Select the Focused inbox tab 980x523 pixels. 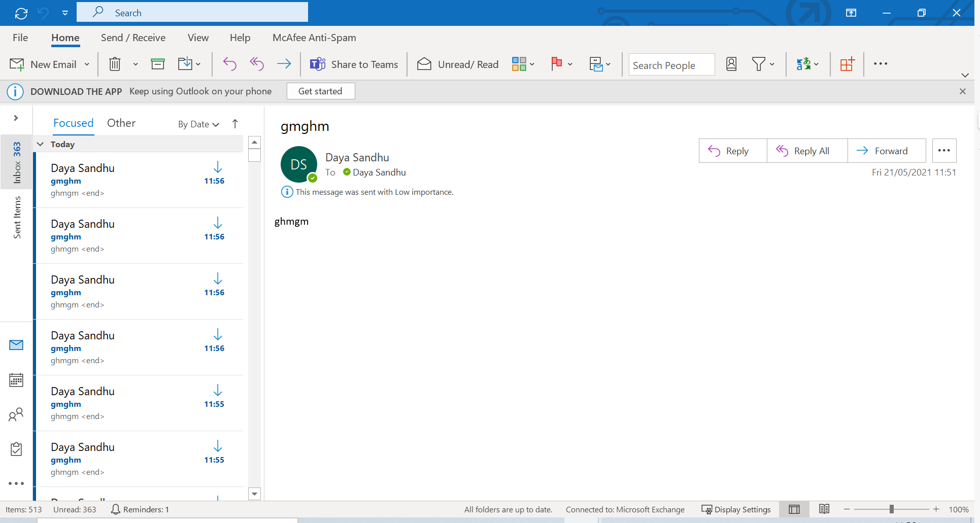point(74,123)
